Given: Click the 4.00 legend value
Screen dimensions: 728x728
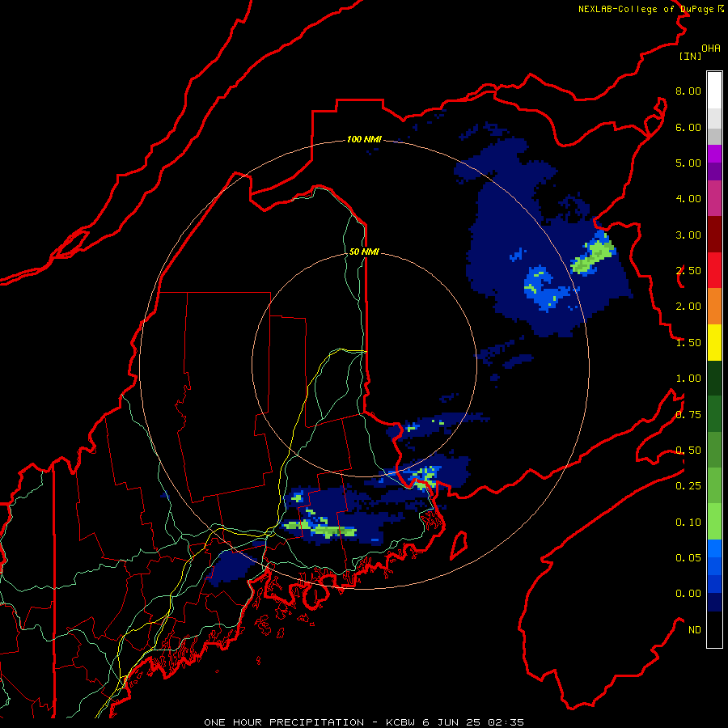Looking at the screenshot, I should [x=688, y=199].
